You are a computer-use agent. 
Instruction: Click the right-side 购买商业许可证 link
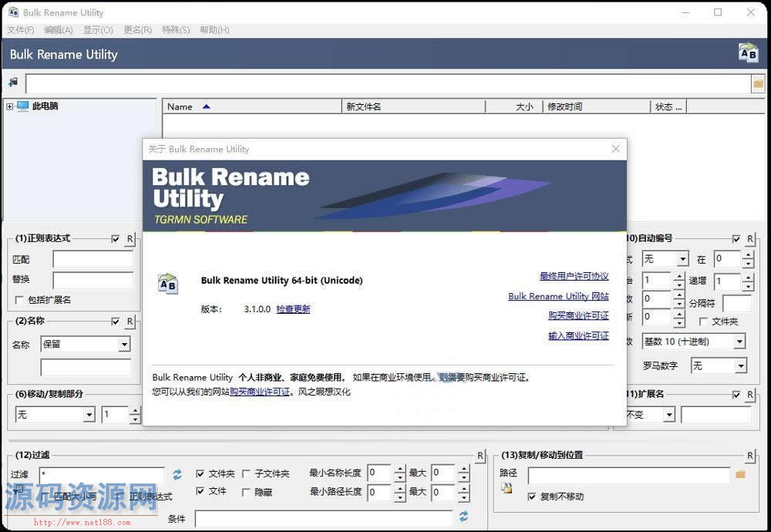click(578, 315)
